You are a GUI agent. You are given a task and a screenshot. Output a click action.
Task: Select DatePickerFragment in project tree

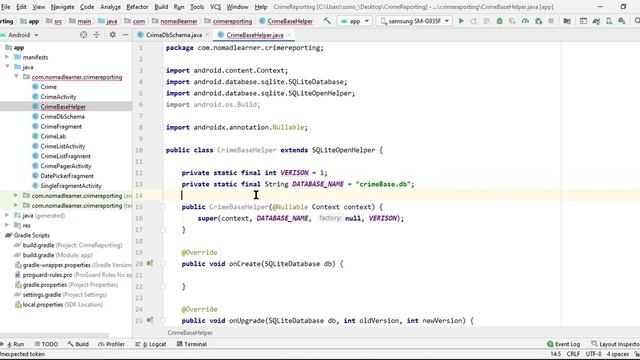[67, 176]
